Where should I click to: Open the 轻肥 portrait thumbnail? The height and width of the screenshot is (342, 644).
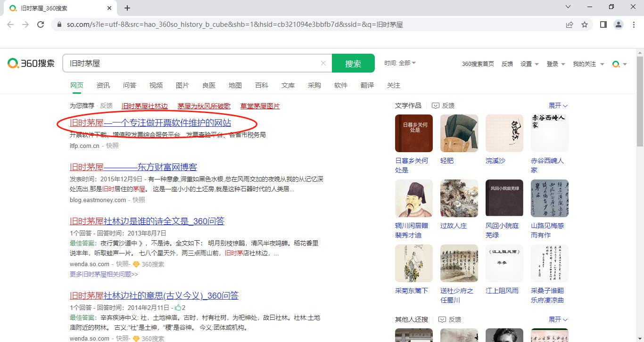click(459, 133)
